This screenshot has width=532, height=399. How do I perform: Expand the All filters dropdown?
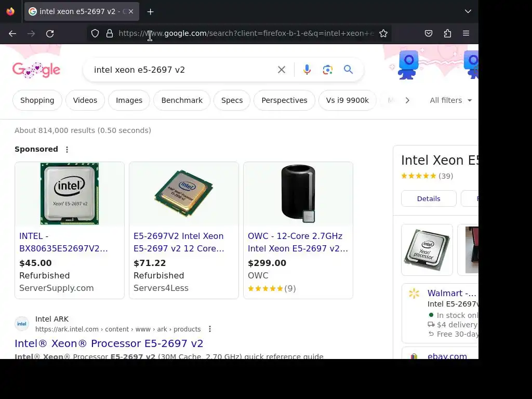click(450, 100)
